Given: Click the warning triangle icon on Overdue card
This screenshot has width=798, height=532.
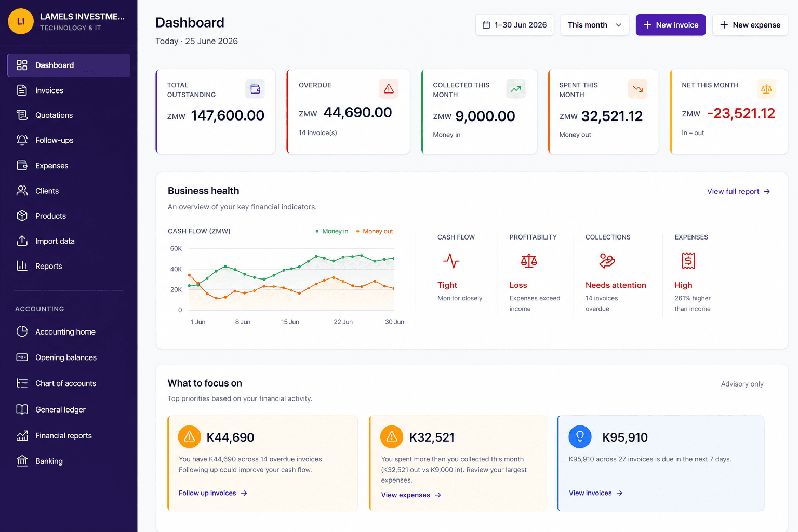Looking at the screenshot, I should [389, 89].
